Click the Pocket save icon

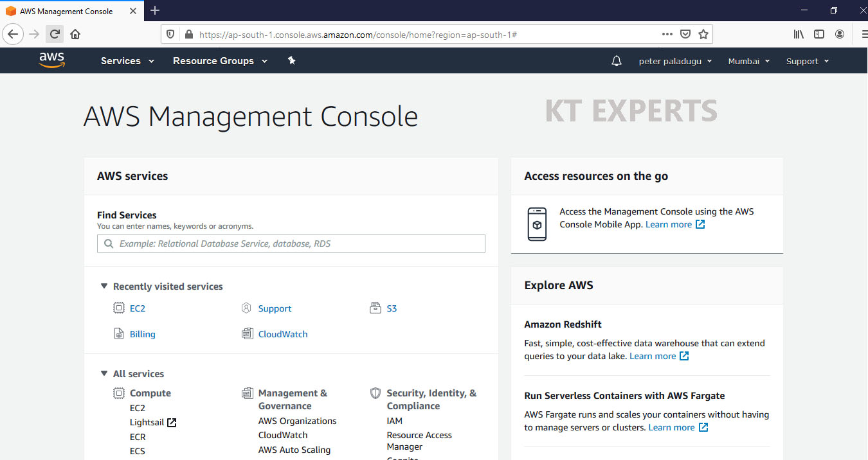coord(685,34)
